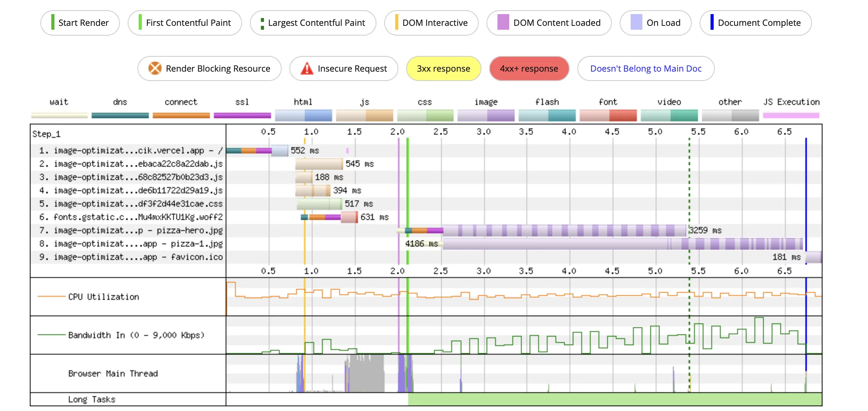This screenshot has height=411, width=868.
Task: Toggle the 3xx response filter pill
Action: pyautogui.click(x=443, y=68)
